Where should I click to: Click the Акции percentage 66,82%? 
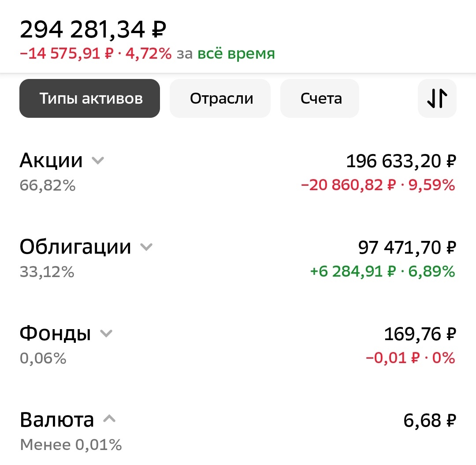[x=47, y=185]
